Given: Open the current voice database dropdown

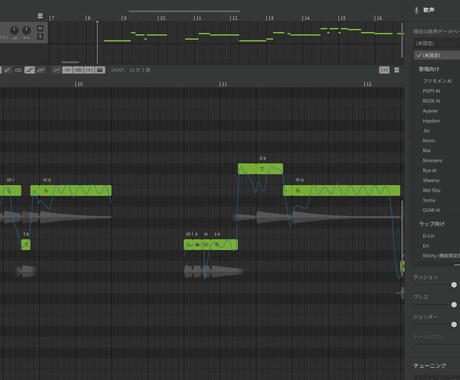Looking at the screenshot, I should coord(437,43).
